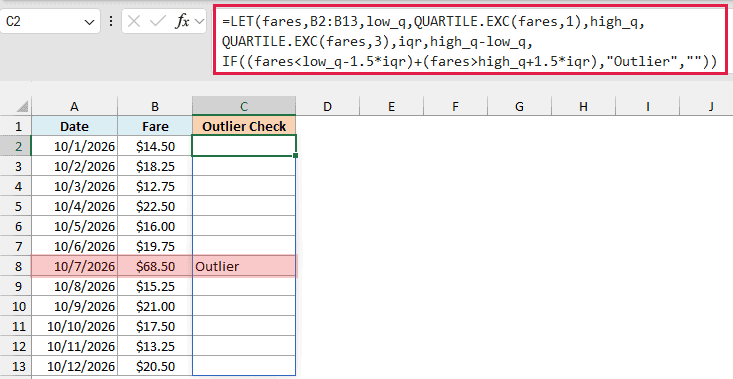Screen dimensions: 733x379
Task: Click the $21.00 fare cell
Action: [x=155, y=306]
